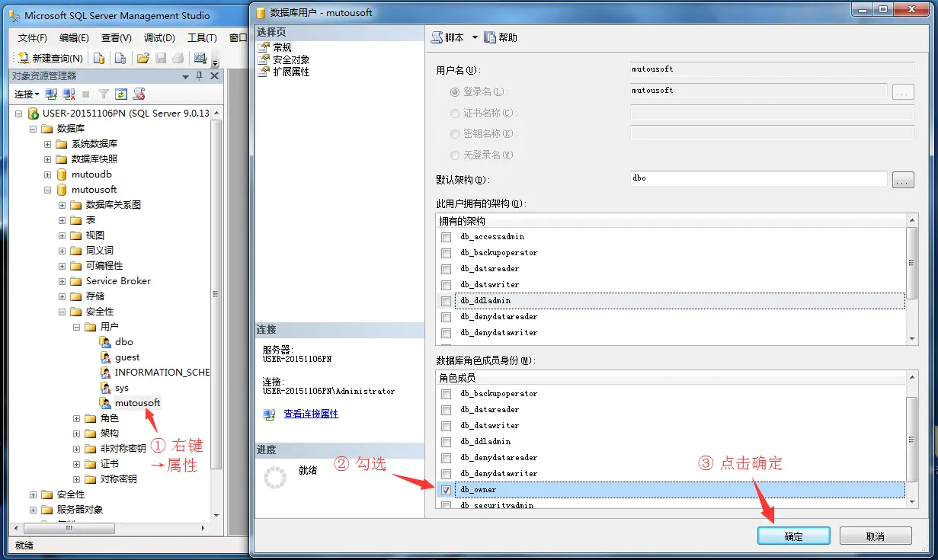Click the Disconnect server icon
Image resolution: width=938 pixels, height=560 pixels.
coord(69,94)
